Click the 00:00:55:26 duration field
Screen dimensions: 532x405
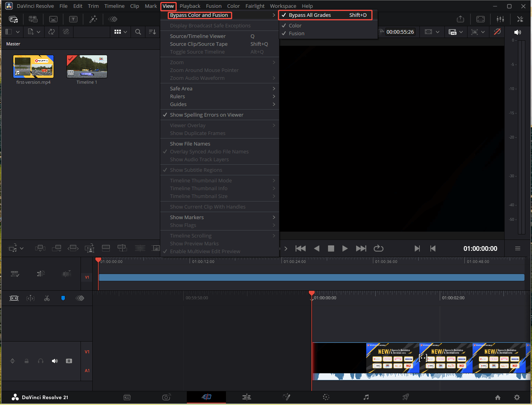tap(400, 32)
